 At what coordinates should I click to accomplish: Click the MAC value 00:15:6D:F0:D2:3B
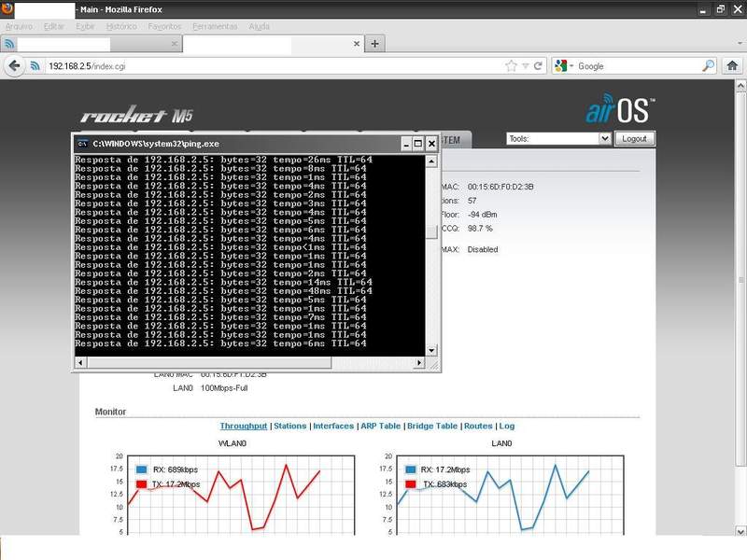pos(500,188)
